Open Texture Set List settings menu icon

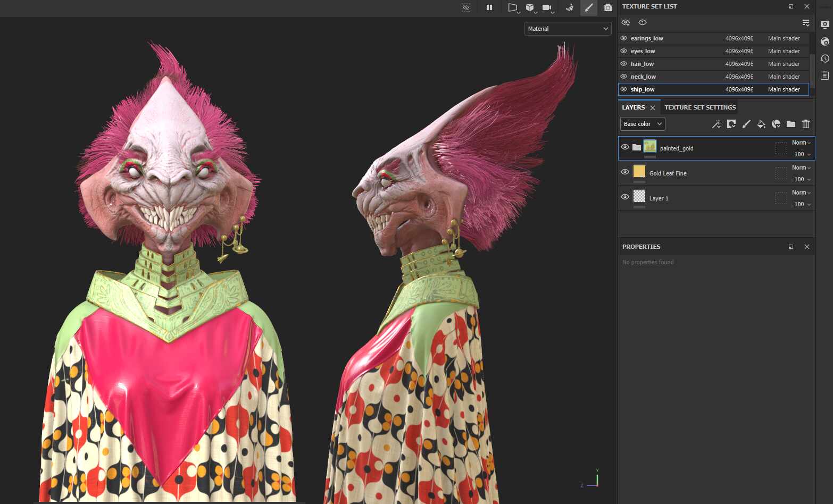(x=806, y=22)
